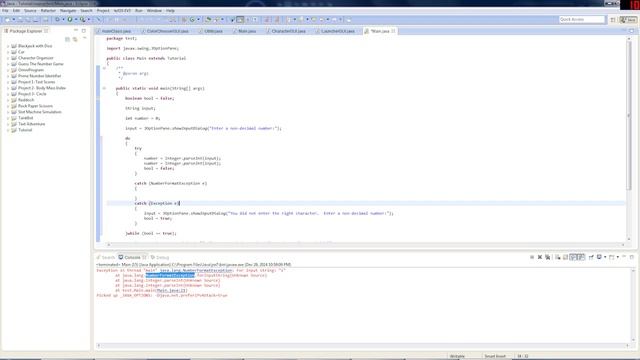Click the java.lang.NumberFormatException link in console

click(x=196, y=271)
